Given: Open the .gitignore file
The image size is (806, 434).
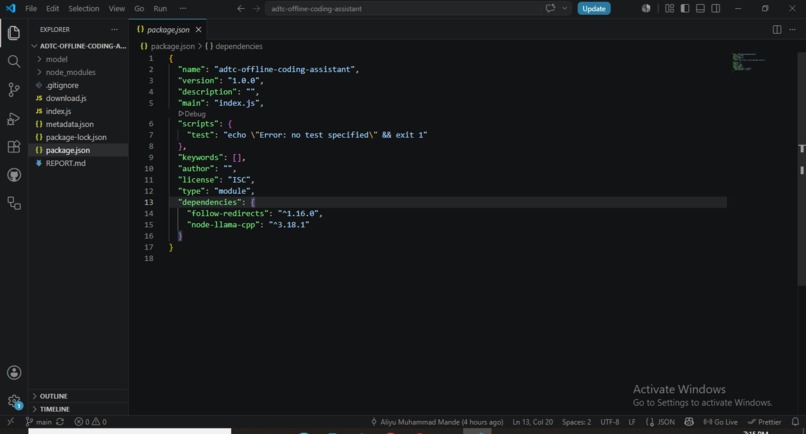Looking at the screenshot, I should [x=78, y=85].
